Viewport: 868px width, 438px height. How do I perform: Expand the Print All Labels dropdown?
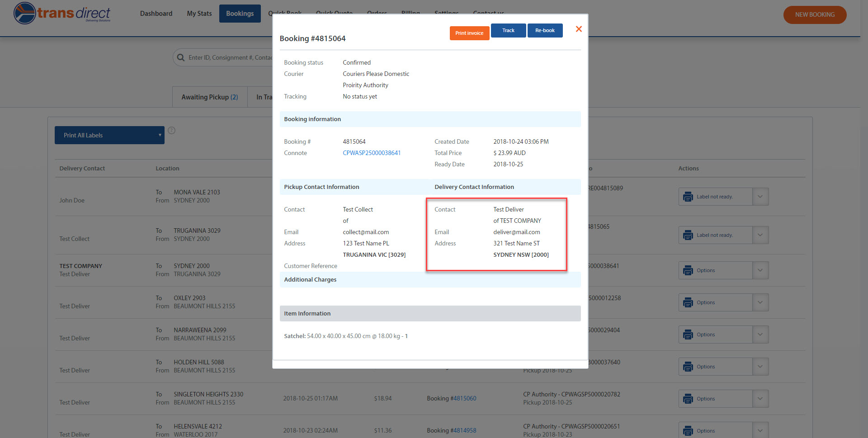[160, 135]
